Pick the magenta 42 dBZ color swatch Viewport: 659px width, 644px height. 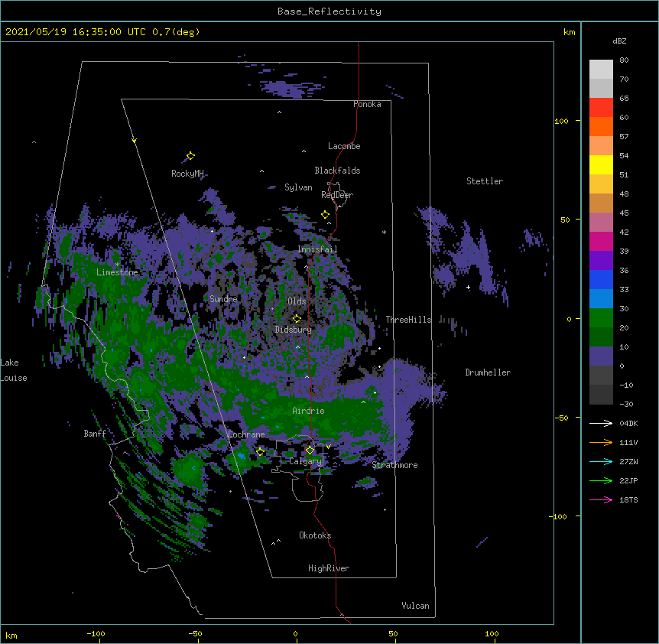click(601, 241)
